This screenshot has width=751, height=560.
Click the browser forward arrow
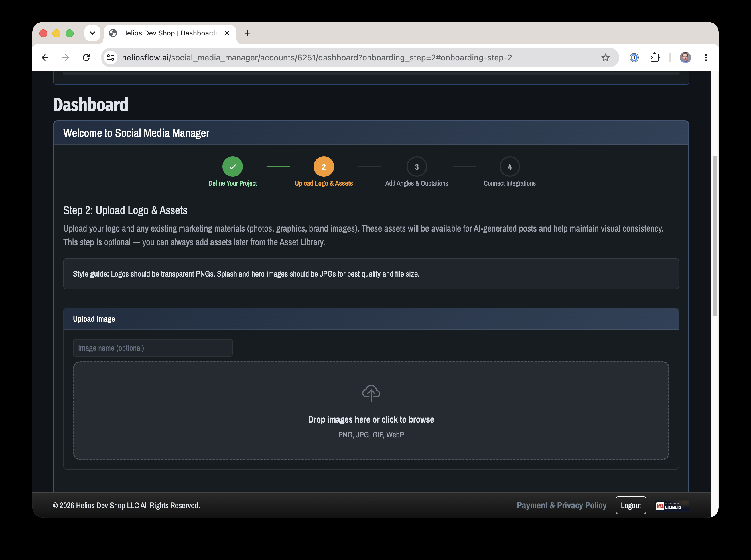point(65,58)
